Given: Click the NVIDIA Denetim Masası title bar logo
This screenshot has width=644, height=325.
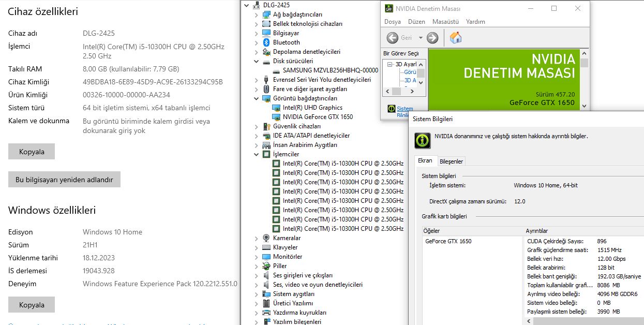Looking at the screenshot, I should point(389,8).
